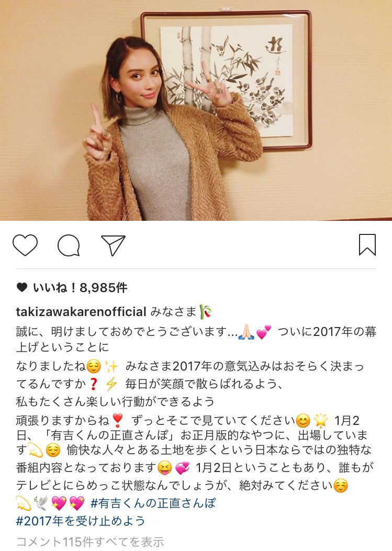Share post using the paper plane icon
Image resolution: width=392 pixels, height=551 pixels.
pyautogui.click(x=113, y=245)
